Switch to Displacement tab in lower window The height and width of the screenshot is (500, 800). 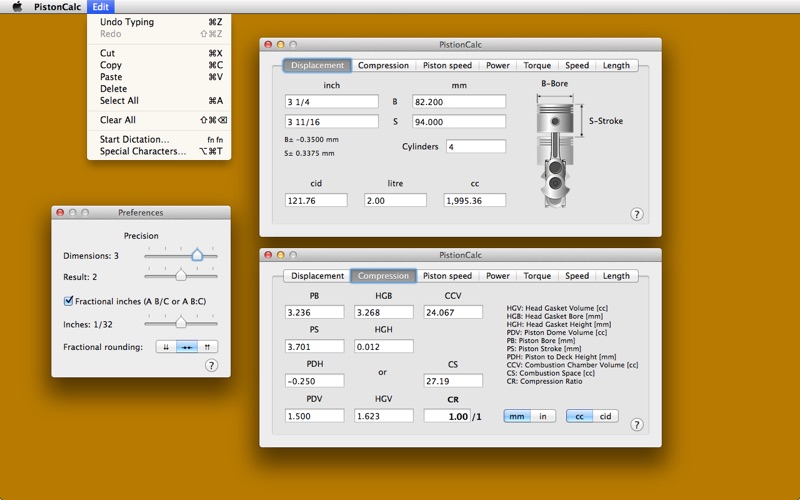(x=317, y=276)
